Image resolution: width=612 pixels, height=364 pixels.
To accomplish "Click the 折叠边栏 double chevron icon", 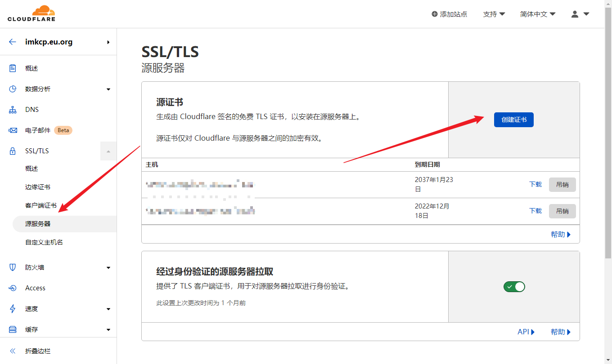I will coord(13,351).
